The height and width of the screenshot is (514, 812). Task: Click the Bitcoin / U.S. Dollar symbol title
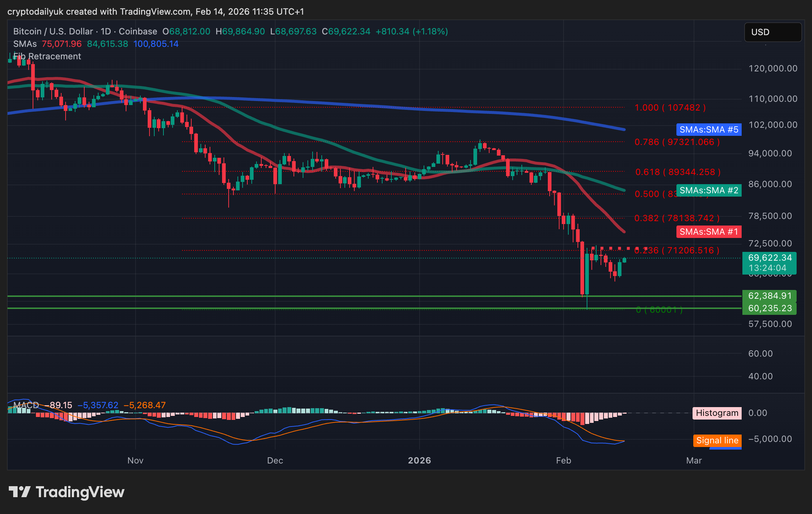coord(53,31)
